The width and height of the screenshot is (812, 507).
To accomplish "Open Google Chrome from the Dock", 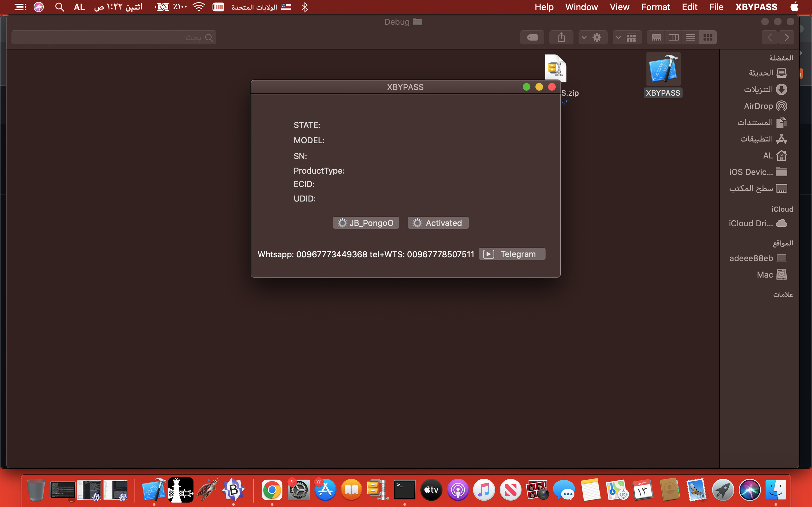I will pyautogui.click(x=272, y=490).
